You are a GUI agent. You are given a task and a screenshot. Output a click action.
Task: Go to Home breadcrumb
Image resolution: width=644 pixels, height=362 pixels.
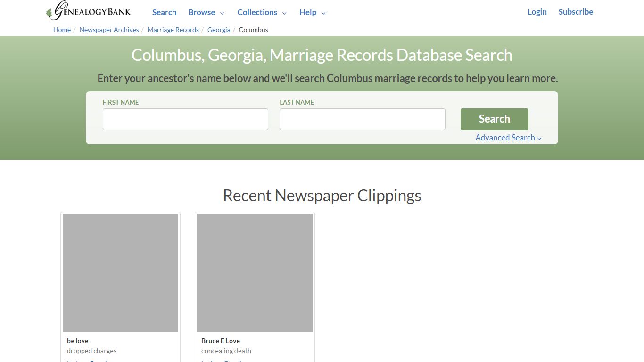[62, 30]
